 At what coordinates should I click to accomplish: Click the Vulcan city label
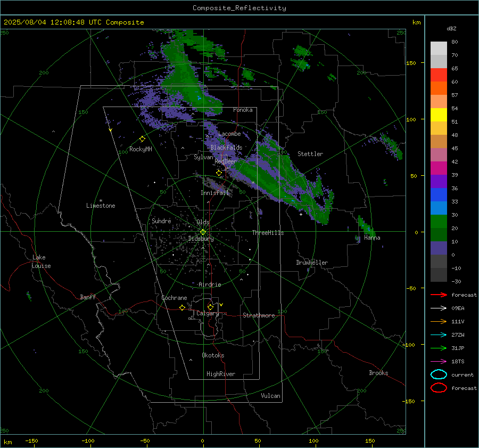coord(271,396)
